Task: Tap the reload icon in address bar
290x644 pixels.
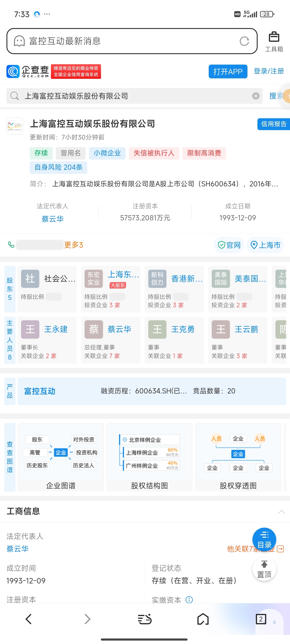Action: [x=244, y=41]
